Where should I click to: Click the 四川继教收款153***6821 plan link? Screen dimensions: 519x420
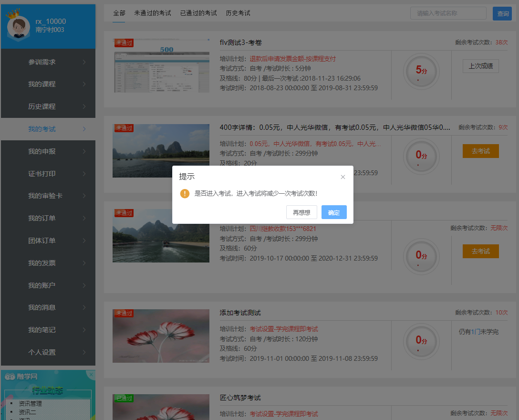pos(283,229)
